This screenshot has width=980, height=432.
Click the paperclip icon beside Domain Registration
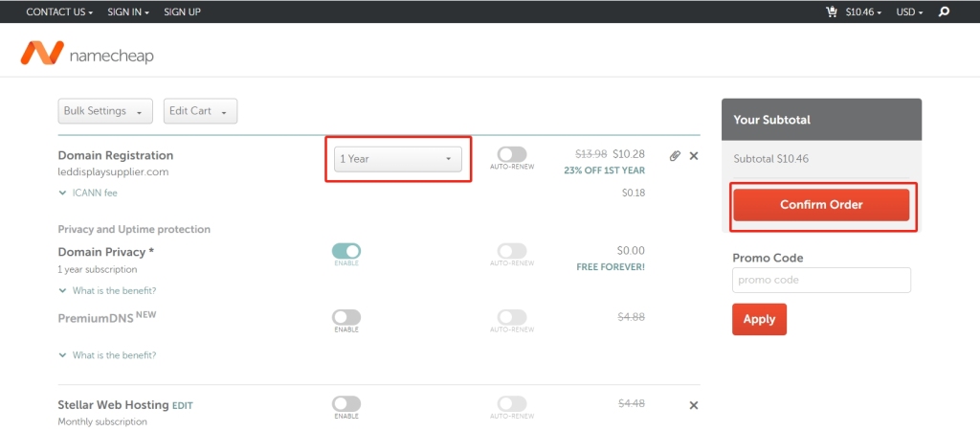tap(675, 156)
